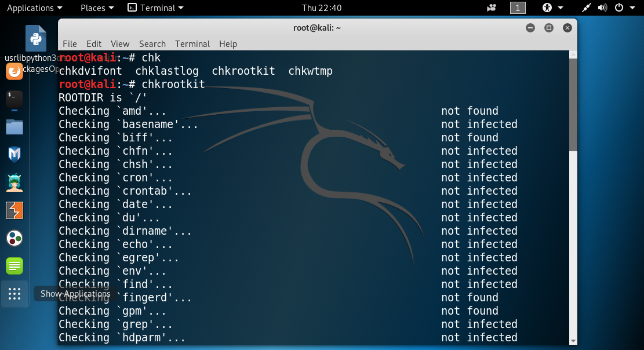Click the Checking `crontab' line
This screenshot has height=350, width=644.
click(x=125, y=191)
